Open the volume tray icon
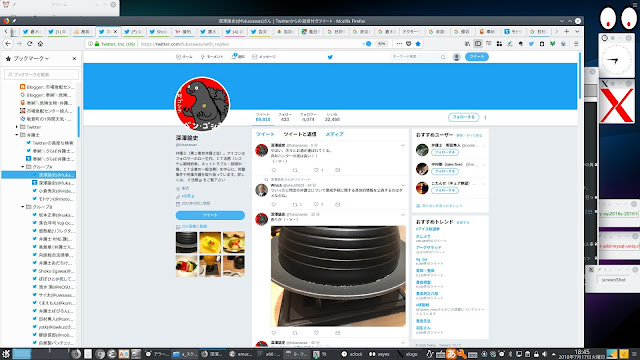640x360 pixels. click(544, 354)
